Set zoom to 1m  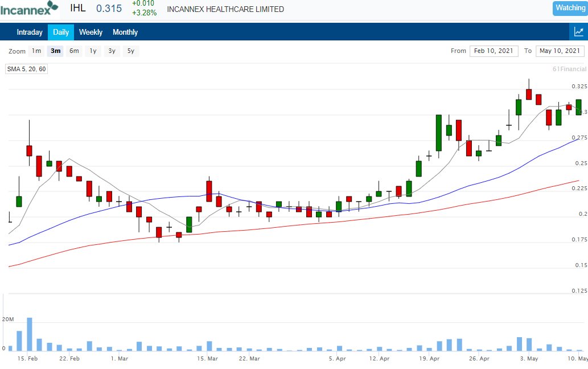tap(36, 51)
